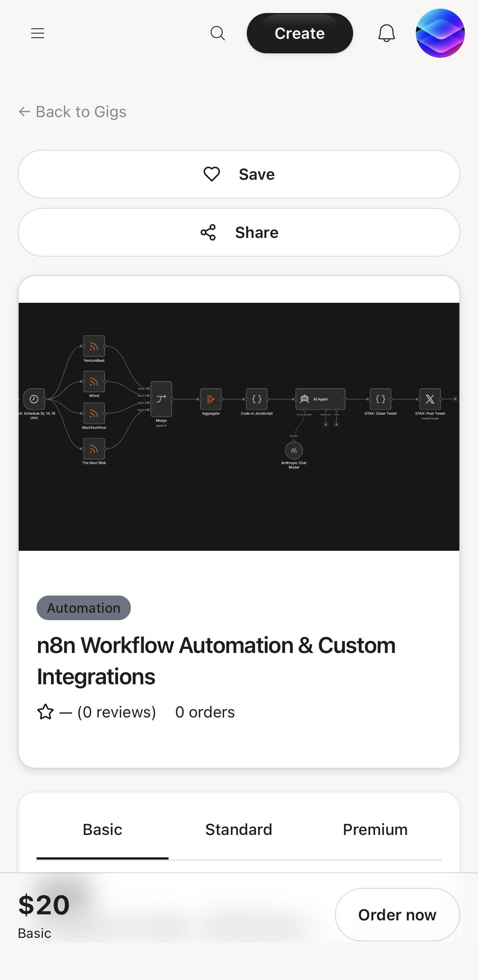478x980 pixels.
Task: Open the profile avatar menu
Action: click(440, 33)
